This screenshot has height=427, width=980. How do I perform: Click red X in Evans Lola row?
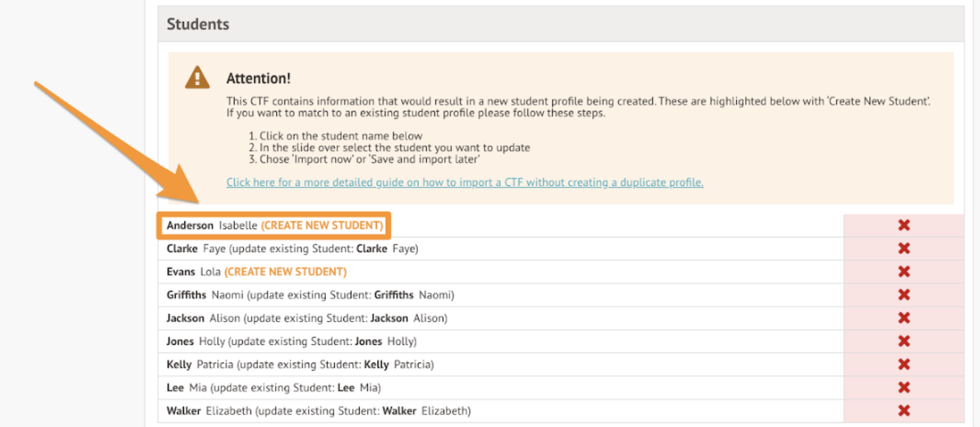(x=903, y=272)
